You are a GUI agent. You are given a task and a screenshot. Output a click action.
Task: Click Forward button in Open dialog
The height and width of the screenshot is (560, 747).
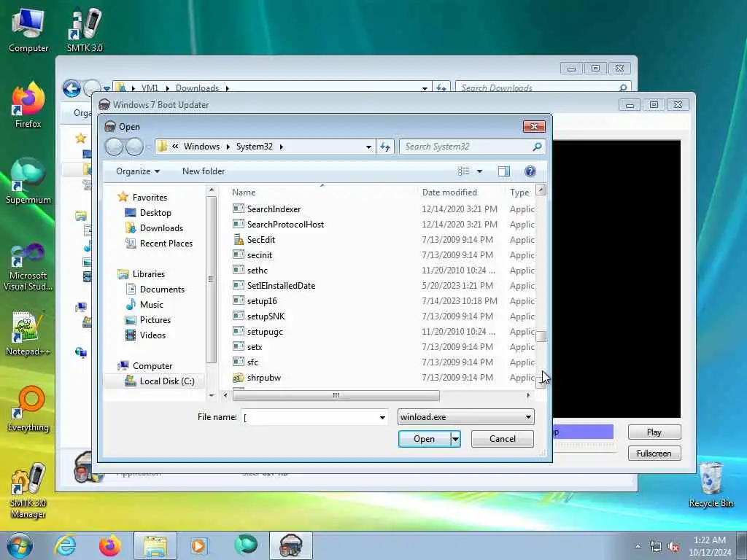click(134, 147)
